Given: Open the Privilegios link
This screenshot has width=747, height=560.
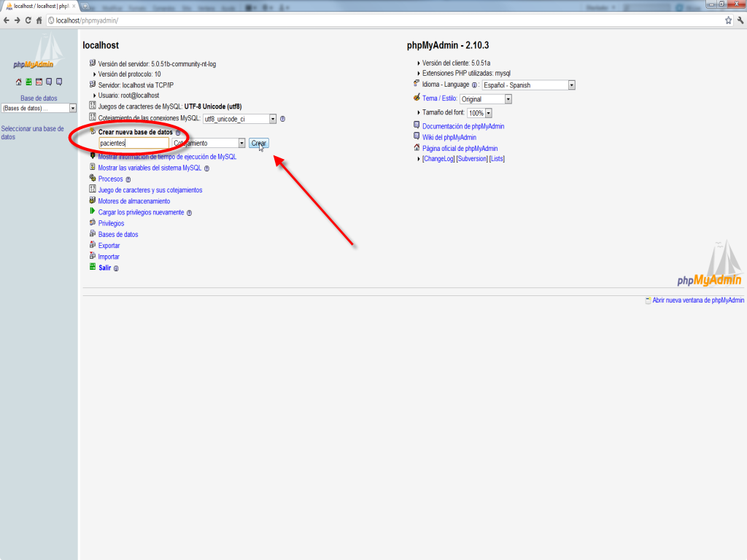Looking at the screenshot, I should point(111,224).
